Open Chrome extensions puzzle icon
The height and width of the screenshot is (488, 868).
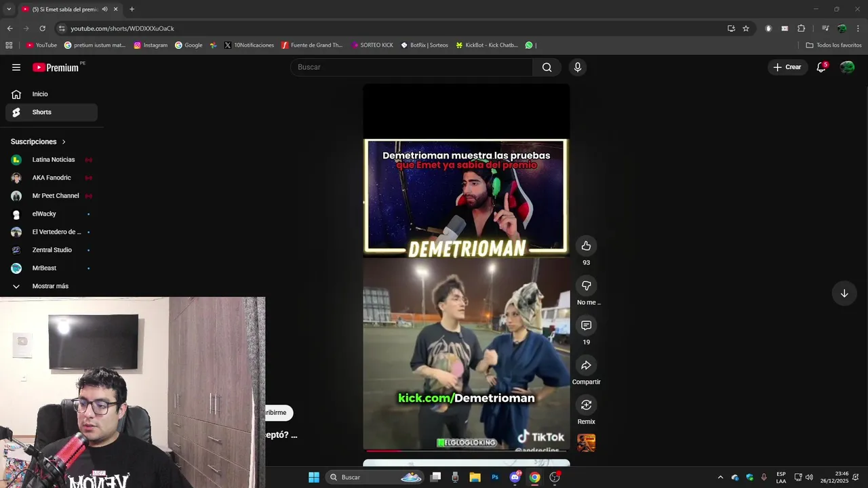[801, 28]
